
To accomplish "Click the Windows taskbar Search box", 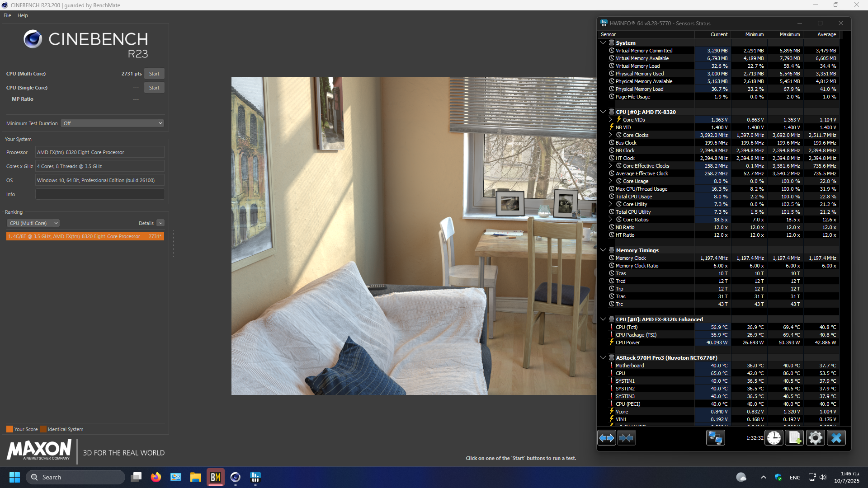I will [75, 477].
